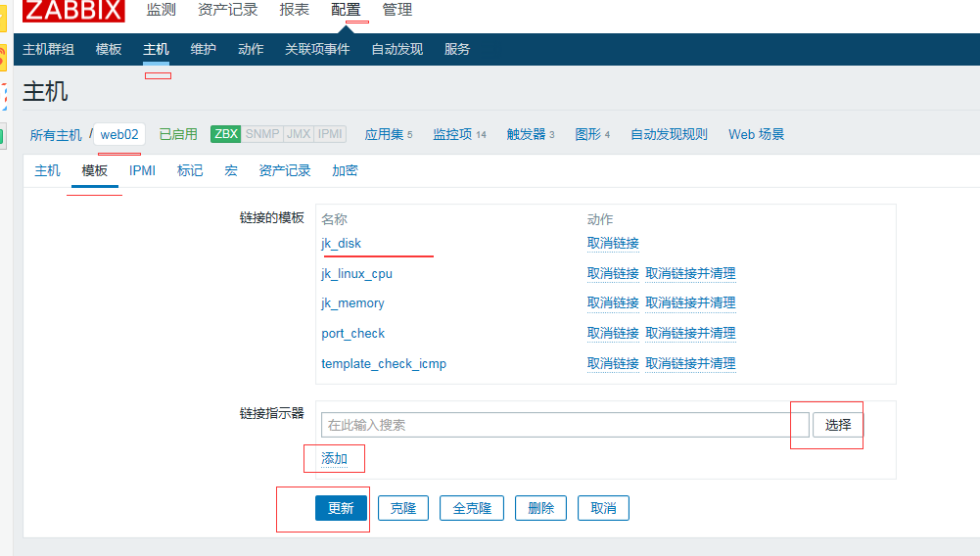Screen dimensions: 980x556
Task: Open port_check template link
Action: click(x=353, y=334)
